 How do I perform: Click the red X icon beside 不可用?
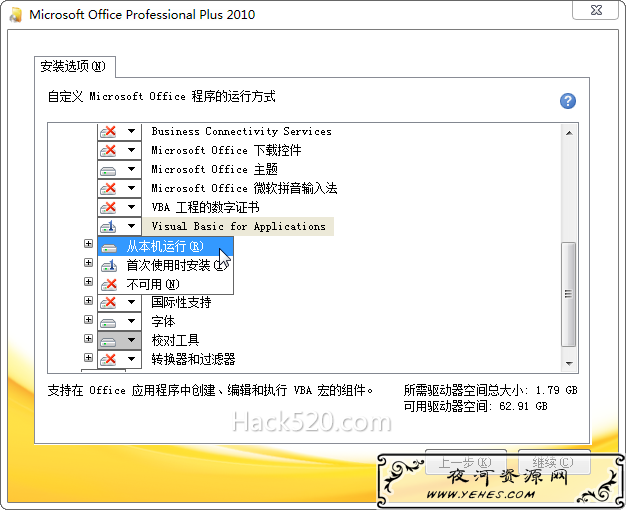[x=109, y=284]
